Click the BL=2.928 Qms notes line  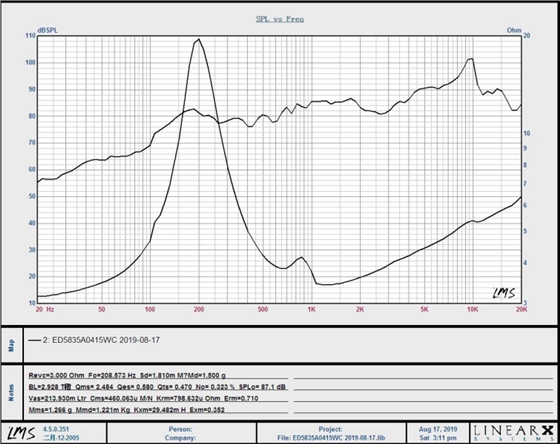point(157,387)
